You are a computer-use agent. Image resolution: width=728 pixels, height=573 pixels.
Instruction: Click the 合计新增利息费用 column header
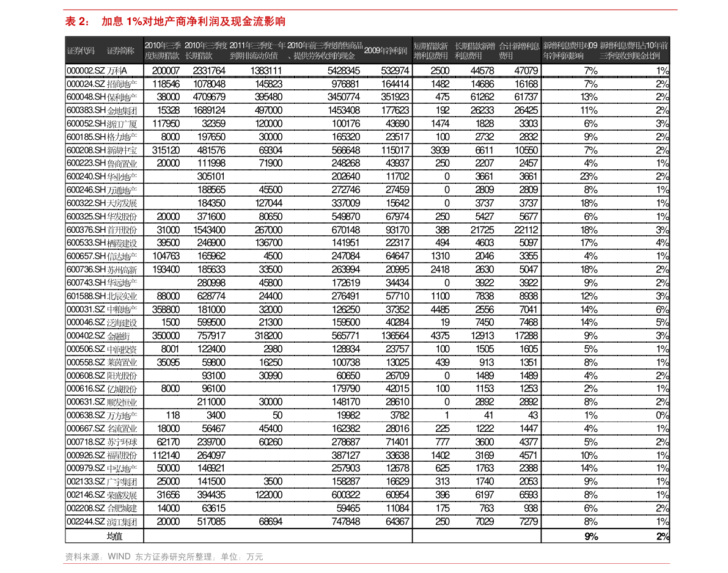coord(519,51)
